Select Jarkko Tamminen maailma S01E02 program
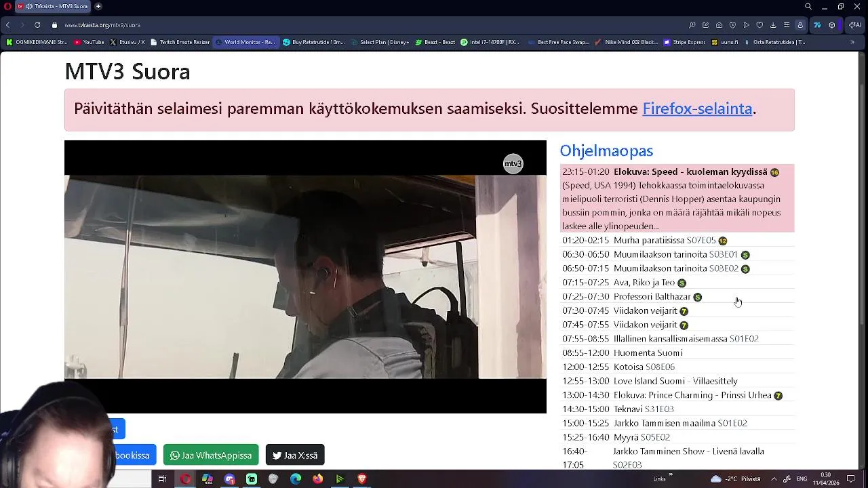The image size is (868, 488). (x=677, y=423)
